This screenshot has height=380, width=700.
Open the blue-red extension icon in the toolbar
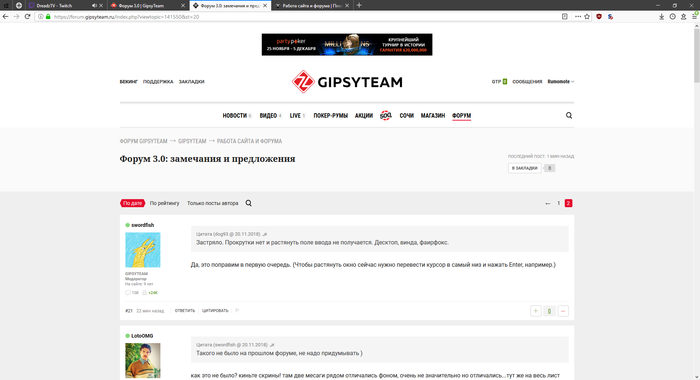pyautogui.click(x=610, y=17)
